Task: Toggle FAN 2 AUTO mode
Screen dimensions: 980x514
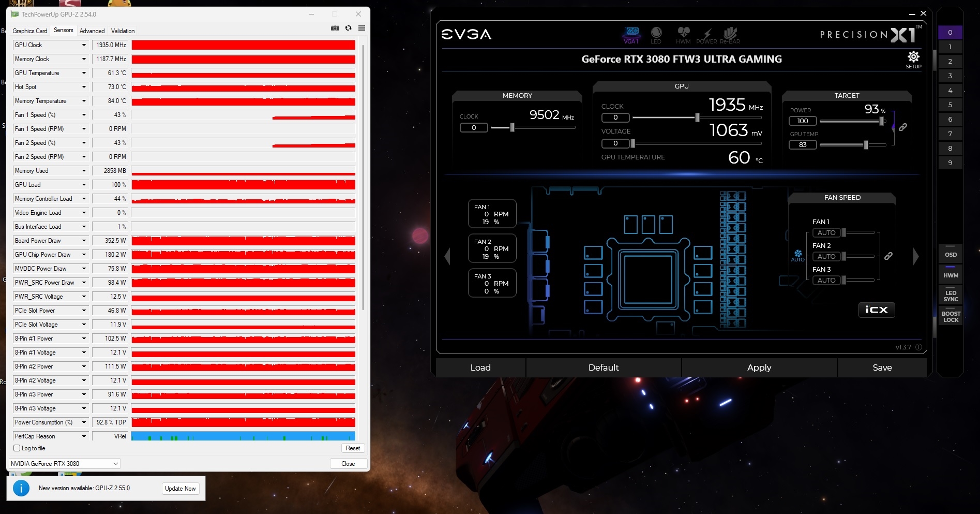Action: pos(826,256)
